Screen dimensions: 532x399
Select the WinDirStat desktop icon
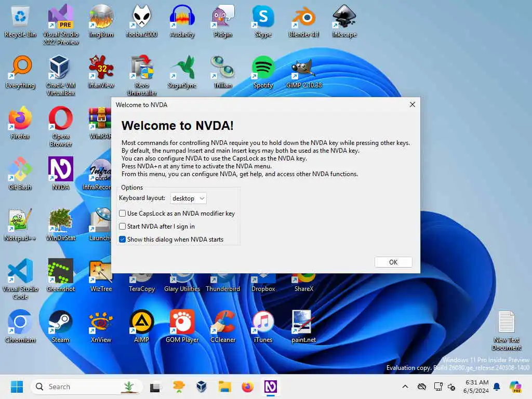(x=61, y=225)
